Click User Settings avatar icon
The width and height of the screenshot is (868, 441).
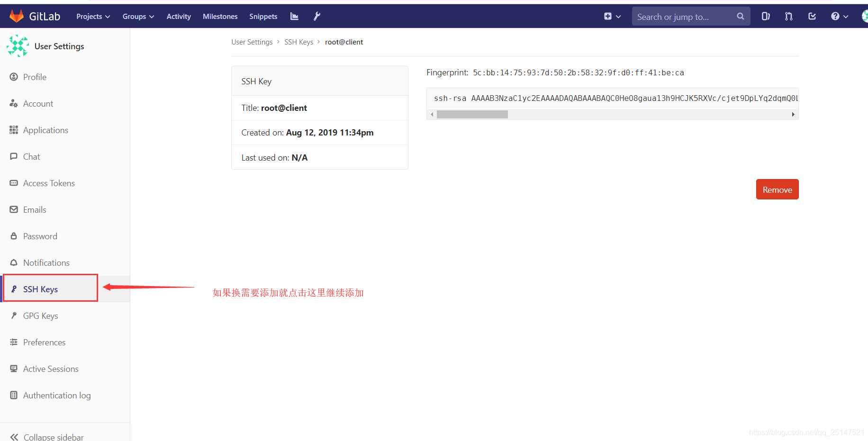tap(18, 46)
